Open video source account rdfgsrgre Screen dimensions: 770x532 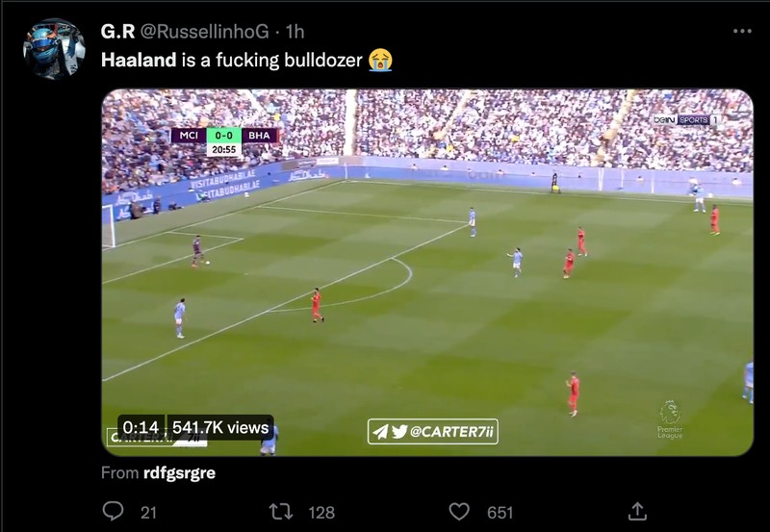[x=179, y=472]
